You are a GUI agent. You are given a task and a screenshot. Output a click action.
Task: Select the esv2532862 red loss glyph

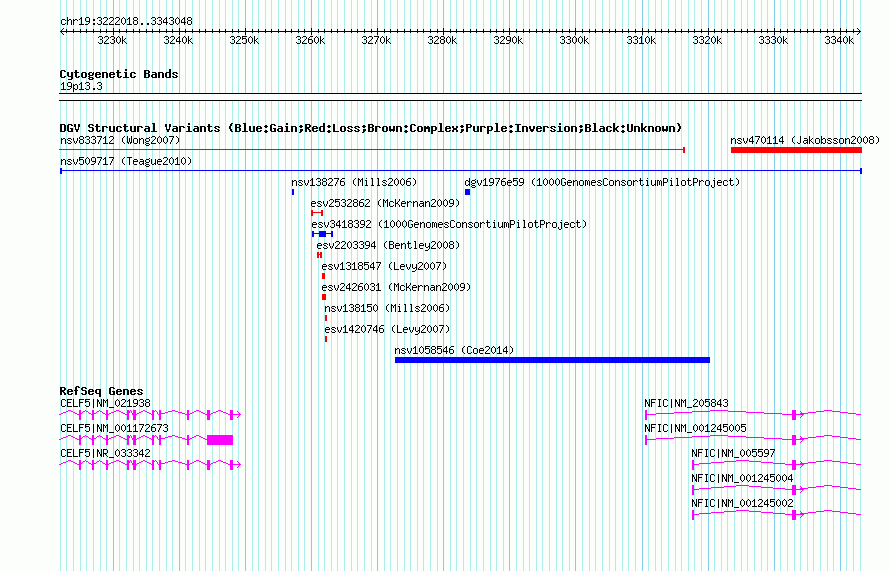tap(317, 213)
